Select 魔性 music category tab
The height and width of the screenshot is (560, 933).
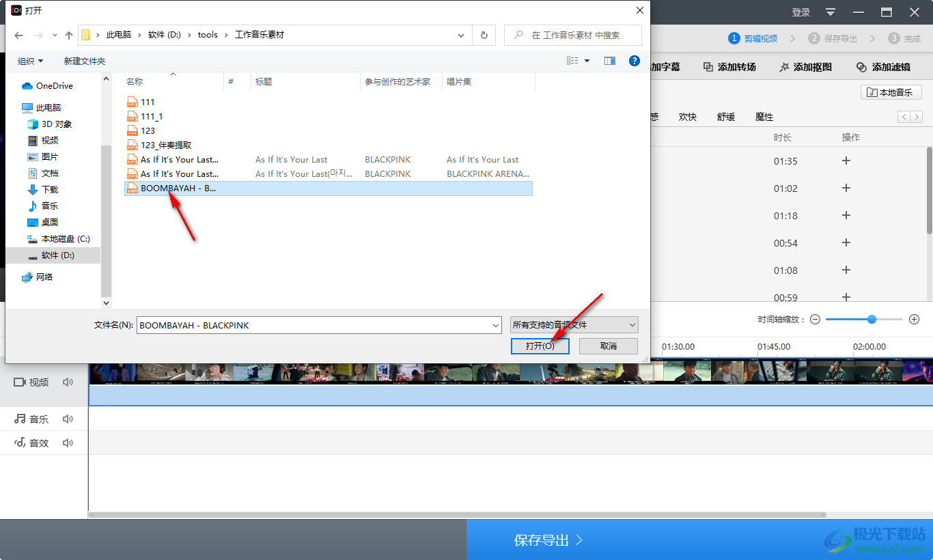[764, 117]
